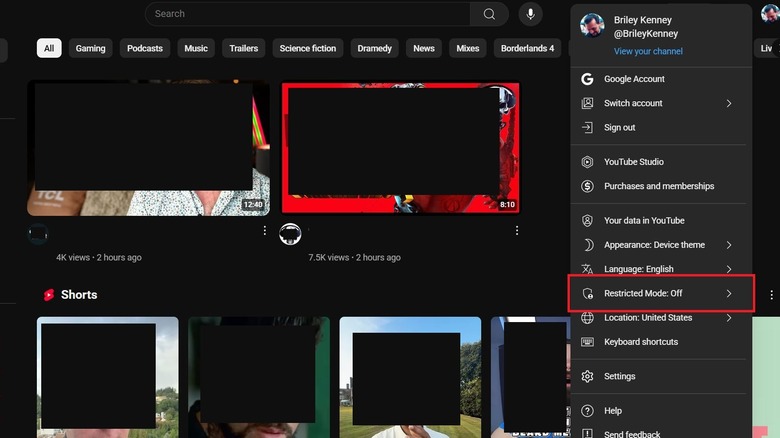Click the Sign out icon
This screenshot has height=438, width=780.
tap(587, 128)
